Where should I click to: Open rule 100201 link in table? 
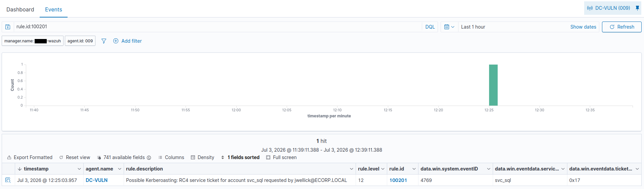click(398, 180)
